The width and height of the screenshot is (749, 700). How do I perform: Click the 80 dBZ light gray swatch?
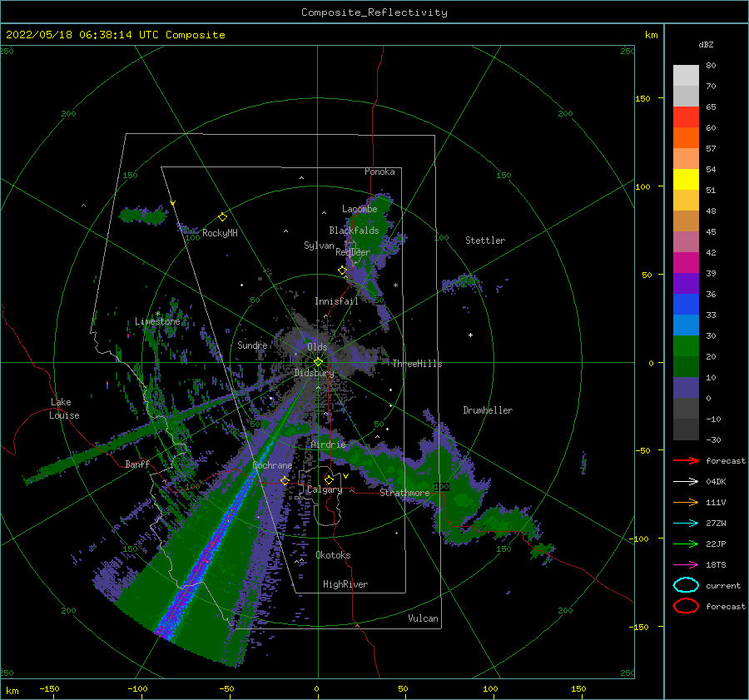(686, 76)
